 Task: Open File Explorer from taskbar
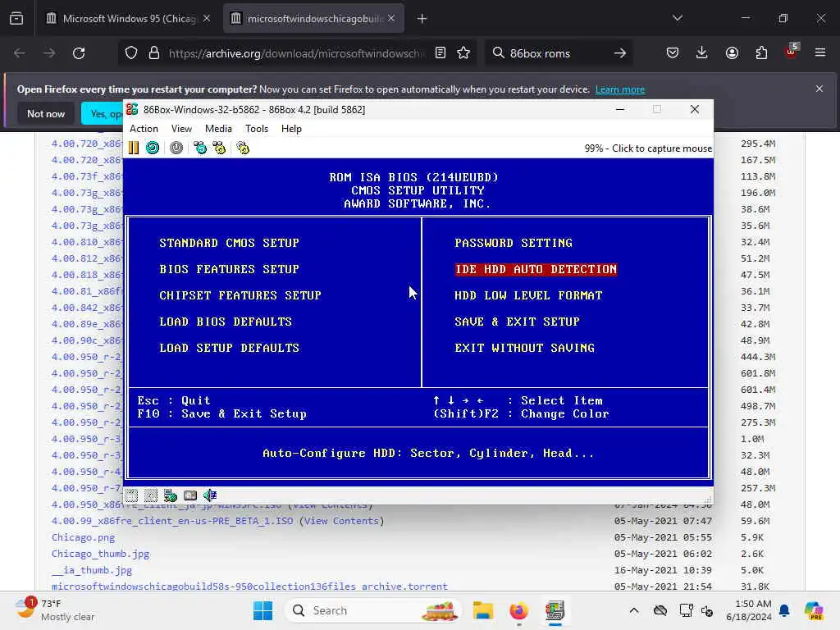(482, 610)
